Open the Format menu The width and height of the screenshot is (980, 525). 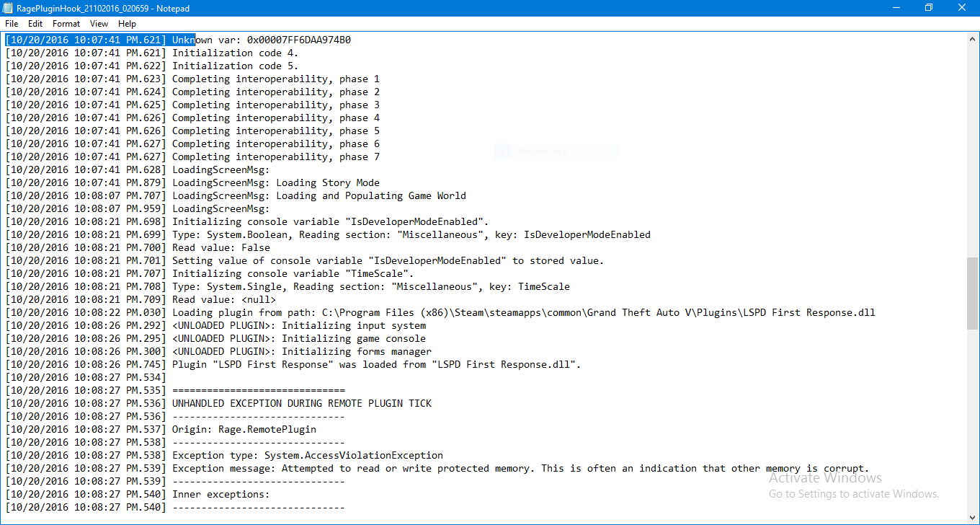tap(66, 24)
